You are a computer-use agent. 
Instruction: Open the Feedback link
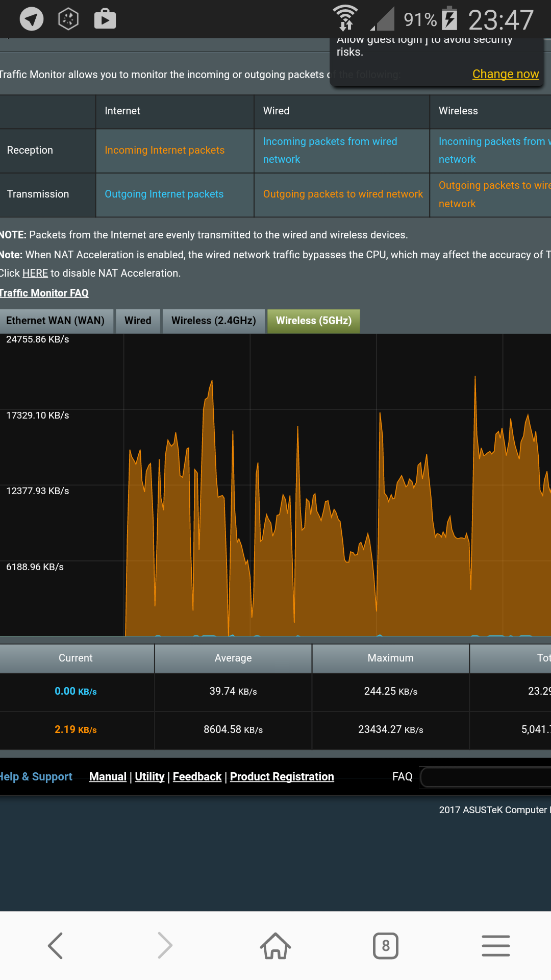pos(197,777)
